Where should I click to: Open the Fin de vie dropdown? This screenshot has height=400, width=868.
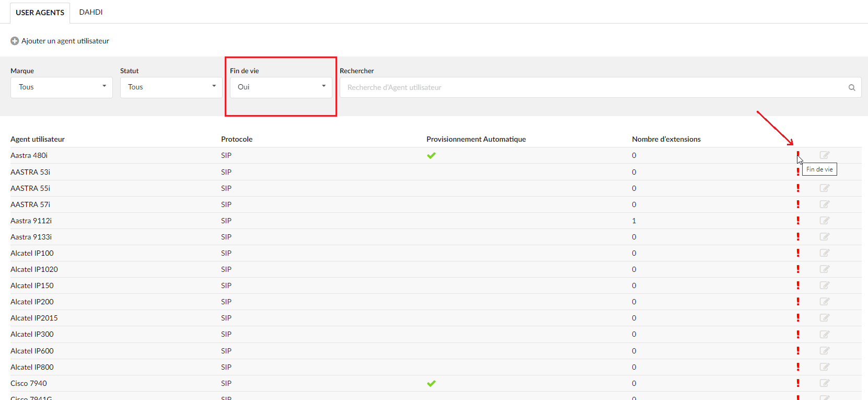[281, 87]
